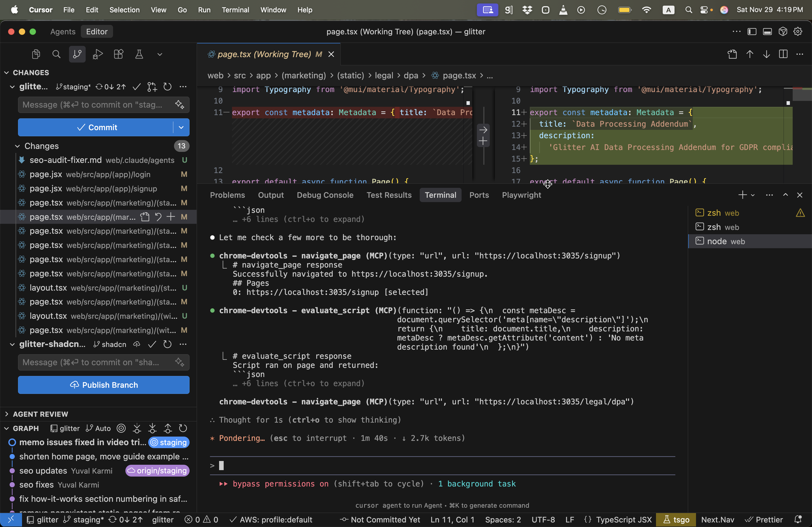Image resolution: width=812 pixels, height=527 pixels.
Task: Switch to the Problems tab
Action: 227,195
